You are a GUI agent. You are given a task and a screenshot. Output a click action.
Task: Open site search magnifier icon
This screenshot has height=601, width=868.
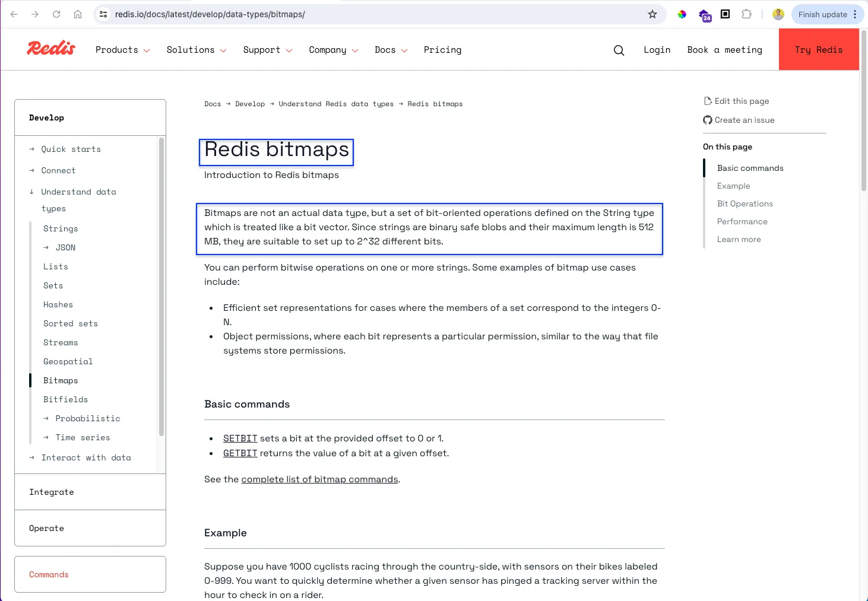point(619,50)
